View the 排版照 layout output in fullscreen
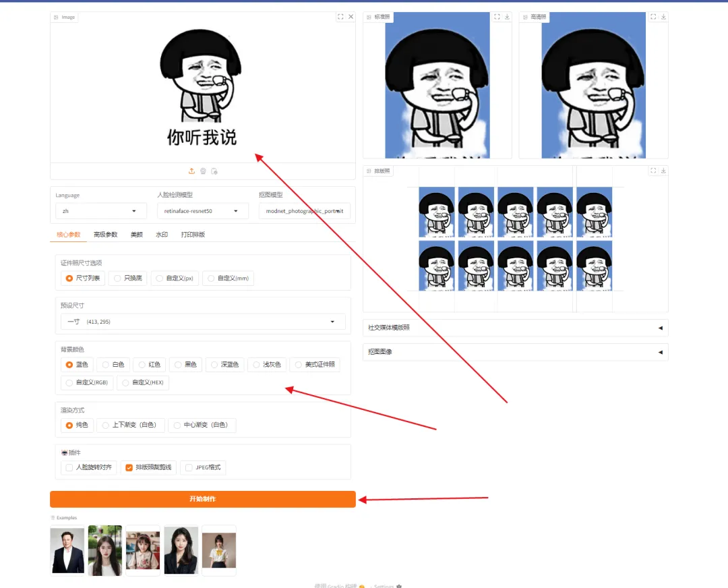The image size is (728, 588). [x=653, y=171]
